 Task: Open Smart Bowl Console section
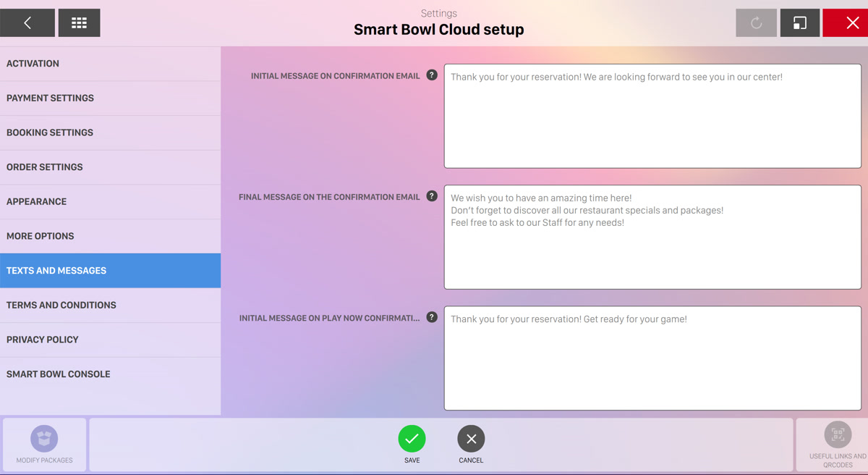(110, 374)
